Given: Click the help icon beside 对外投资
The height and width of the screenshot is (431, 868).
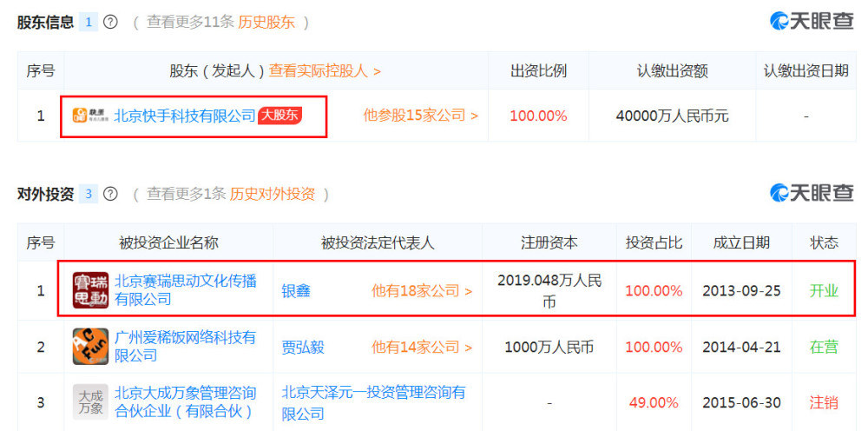Looking at the screenshot, I should coord(111,194).
